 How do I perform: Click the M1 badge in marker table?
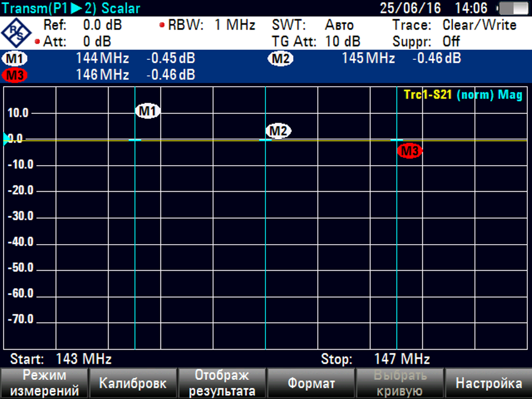(x=15, y=59)
